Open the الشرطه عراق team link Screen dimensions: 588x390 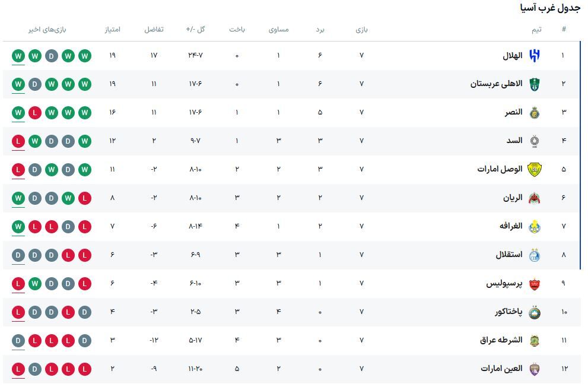(501, 341)
